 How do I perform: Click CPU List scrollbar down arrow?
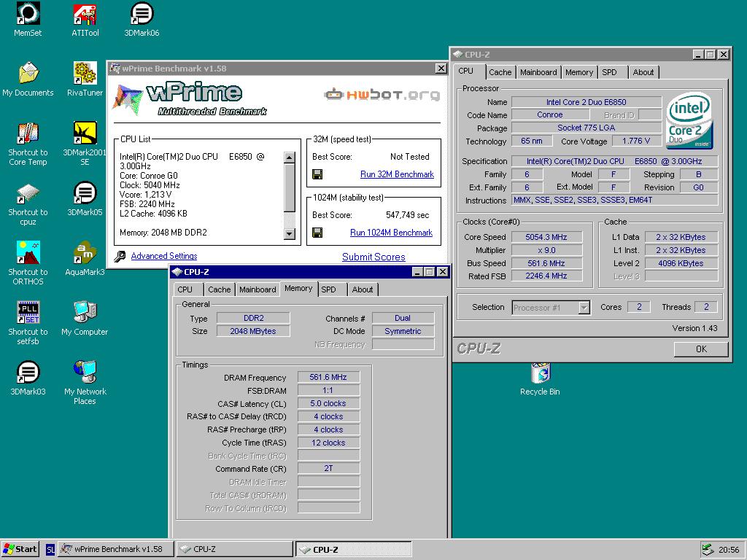coord(289,234)
